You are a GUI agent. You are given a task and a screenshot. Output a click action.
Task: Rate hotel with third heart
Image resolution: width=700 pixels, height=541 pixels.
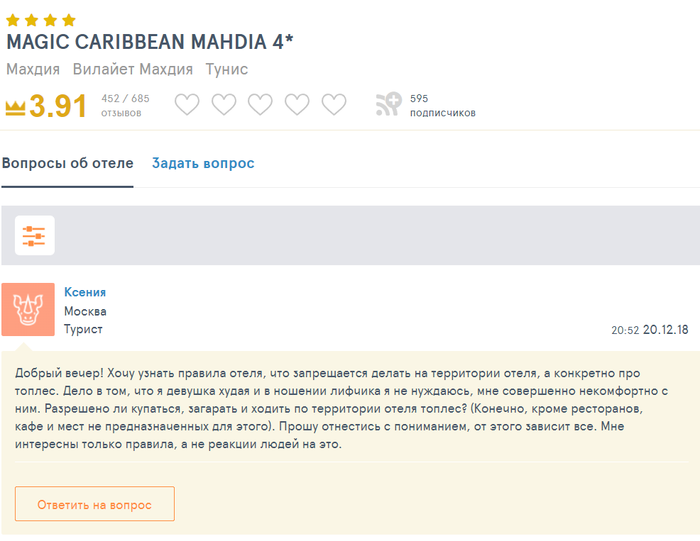(x=260, y=104)
